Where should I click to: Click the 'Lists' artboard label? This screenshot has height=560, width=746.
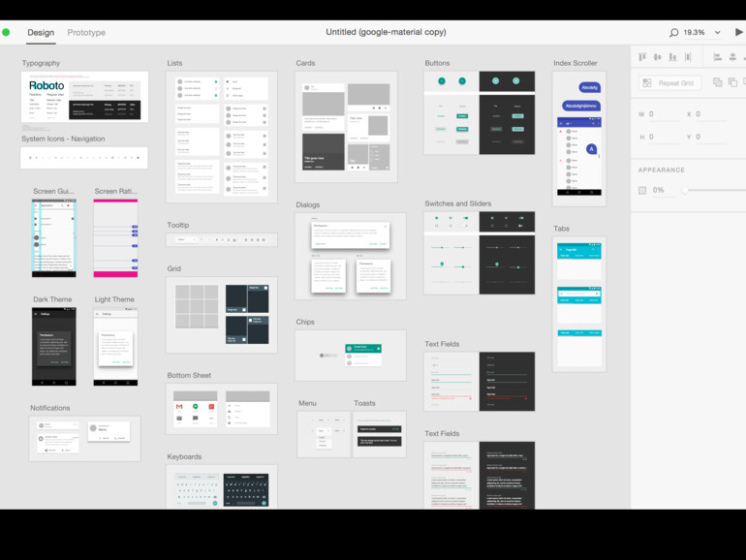pyautogui.click(x=174, y=63)
